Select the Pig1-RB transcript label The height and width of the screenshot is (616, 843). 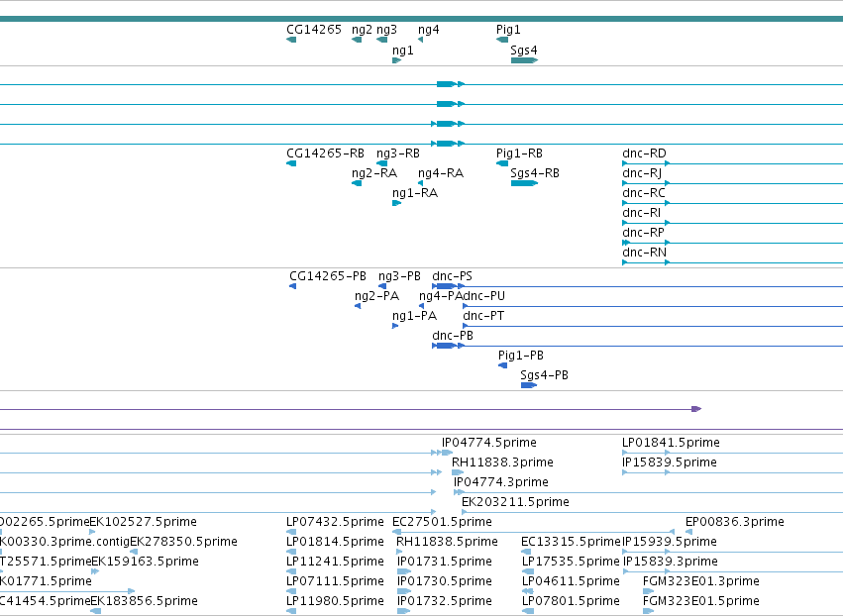tap(519, 154)
